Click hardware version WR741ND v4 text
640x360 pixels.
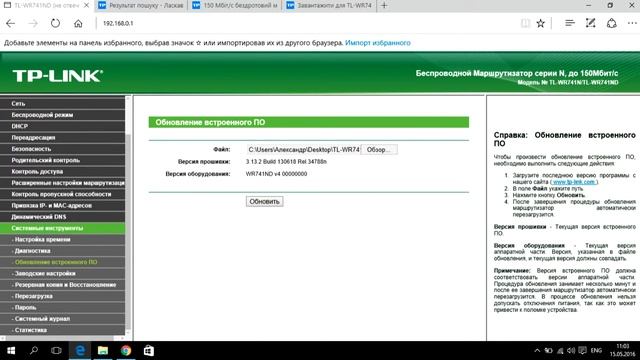tap(276, 174)
